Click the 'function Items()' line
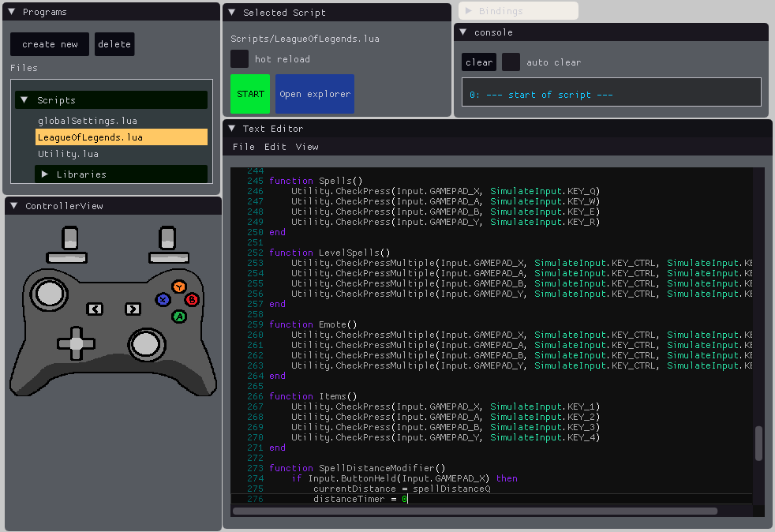 313,396
